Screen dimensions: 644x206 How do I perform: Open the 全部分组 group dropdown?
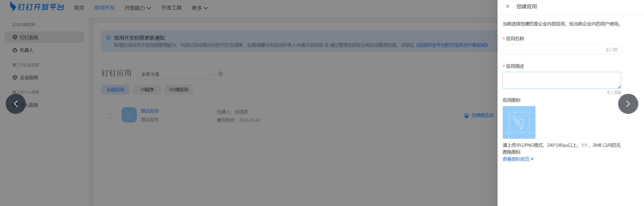coord(175,74)
